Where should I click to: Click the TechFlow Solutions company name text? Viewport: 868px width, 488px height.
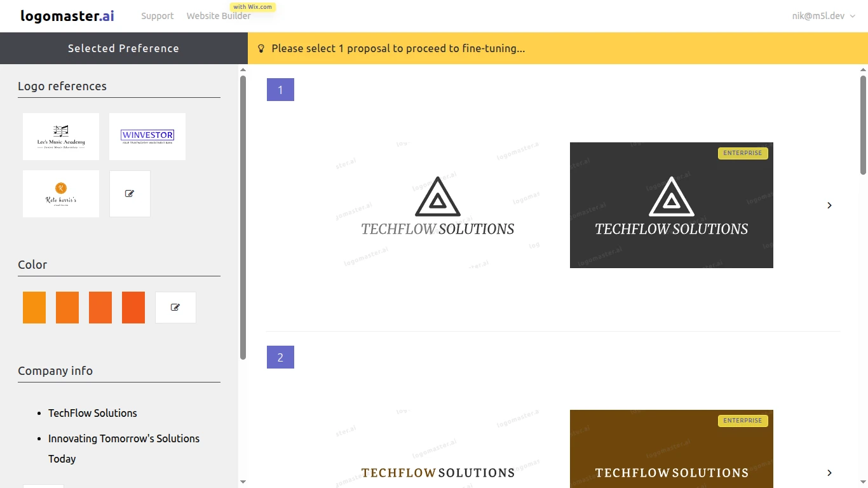93,413
